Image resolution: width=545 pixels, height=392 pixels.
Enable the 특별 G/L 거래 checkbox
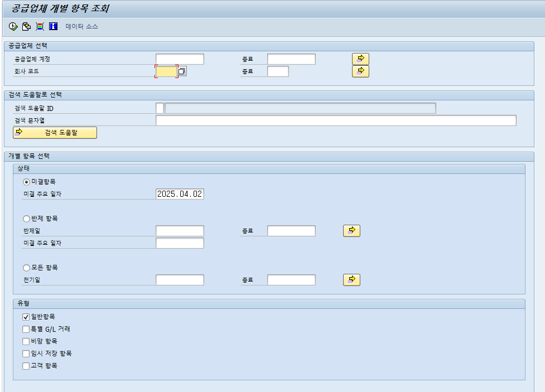pyautogui.click(x=26, y=329)
